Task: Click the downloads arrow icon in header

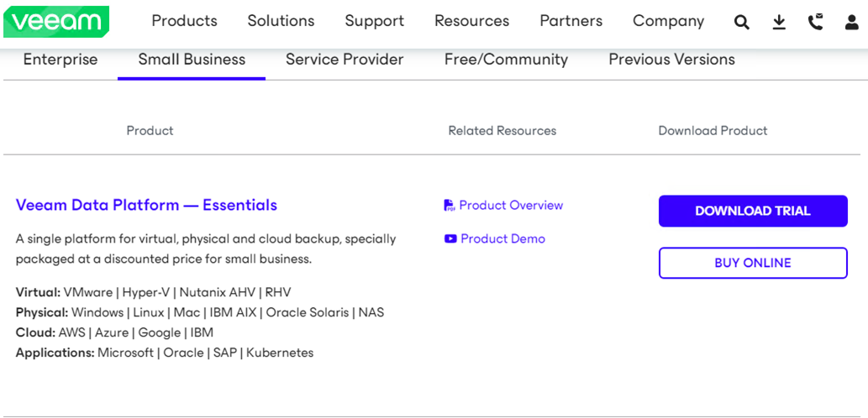Action: (779, 22)
